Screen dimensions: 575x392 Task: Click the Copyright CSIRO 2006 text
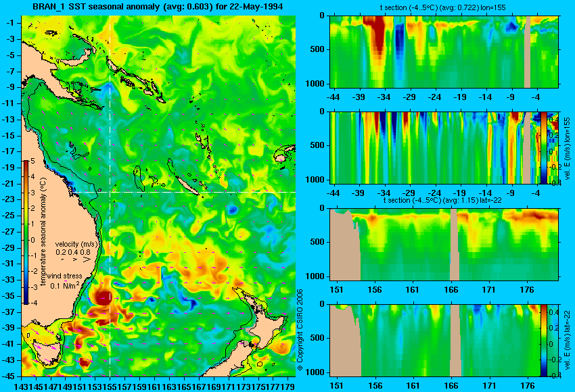pyautogui.click(x=300, y=330)
